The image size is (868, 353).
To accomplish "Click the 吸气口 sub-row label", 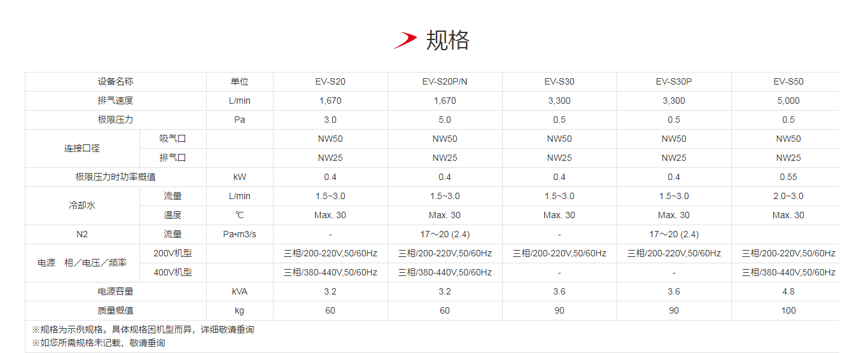I will click(172, 139).
